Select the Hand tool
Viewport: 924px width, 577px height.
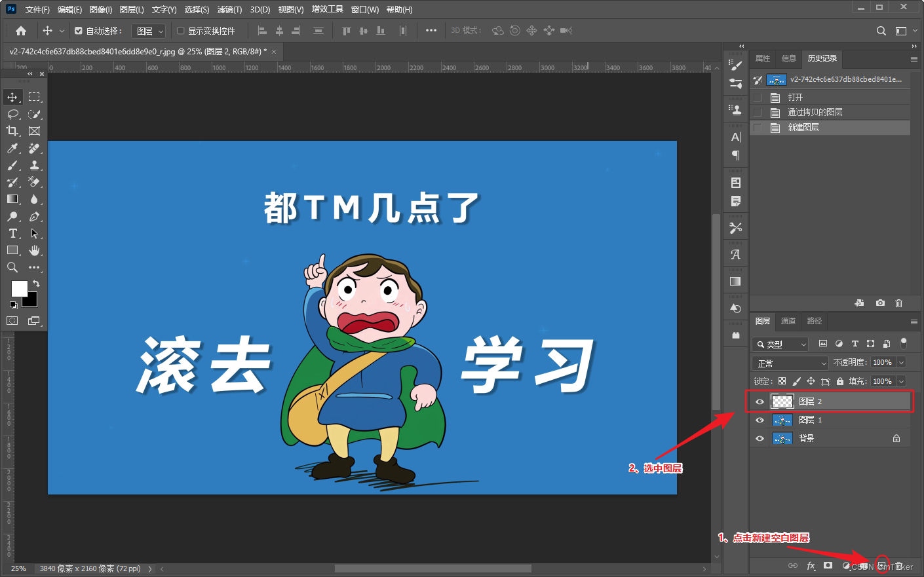35,250
